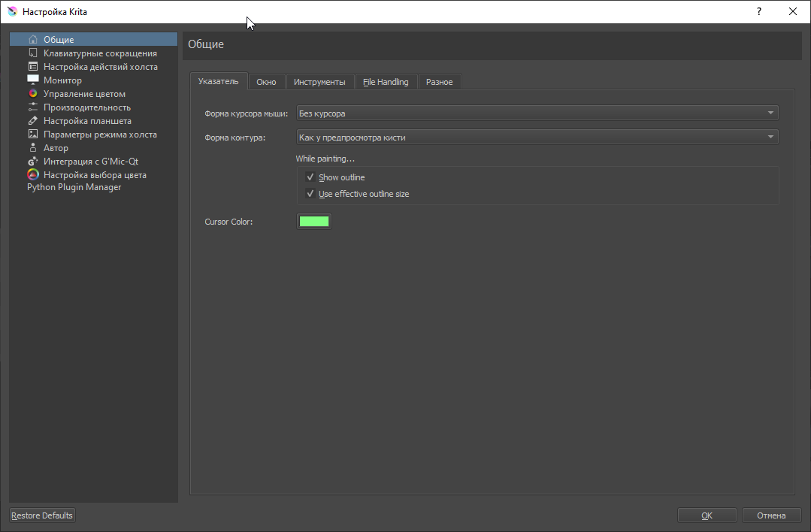Toggle the Show outline checkbox

[x=310, y=177]
